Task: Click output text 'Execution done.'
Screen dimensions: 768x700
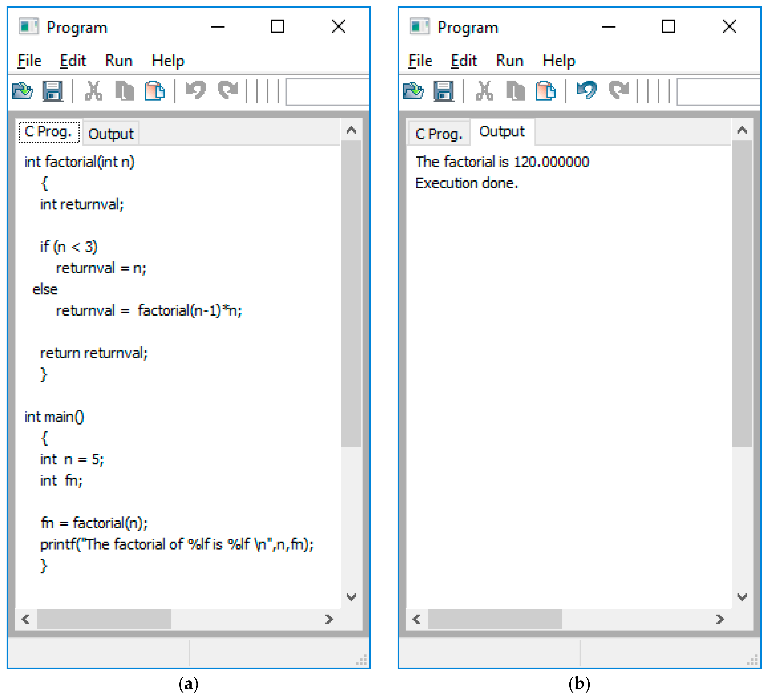Action: tap(467, 183)
